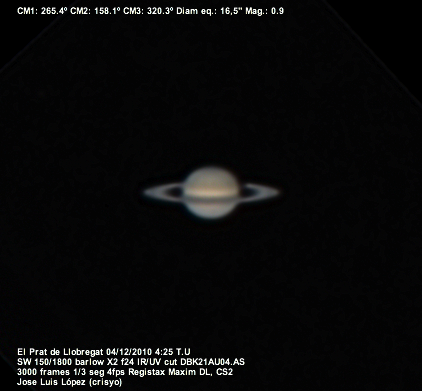Screen dimensions: 422x391
Task: Select the right tip of Saturn's rings
Action: click(x=276, y=192)
